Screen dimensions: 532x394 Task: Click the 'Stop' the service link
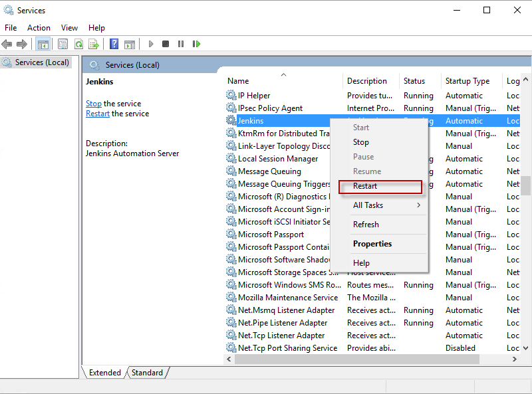[x=94, y=104]
